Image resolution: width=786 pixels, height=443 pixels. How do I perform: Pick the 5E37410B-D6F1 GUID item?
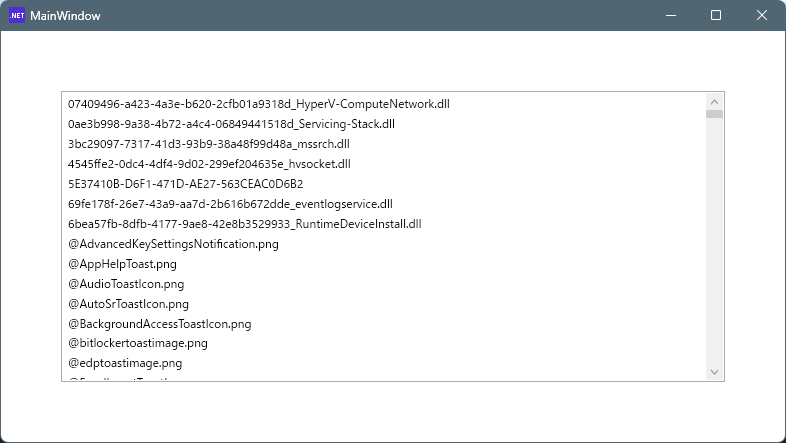click(185, 184)
